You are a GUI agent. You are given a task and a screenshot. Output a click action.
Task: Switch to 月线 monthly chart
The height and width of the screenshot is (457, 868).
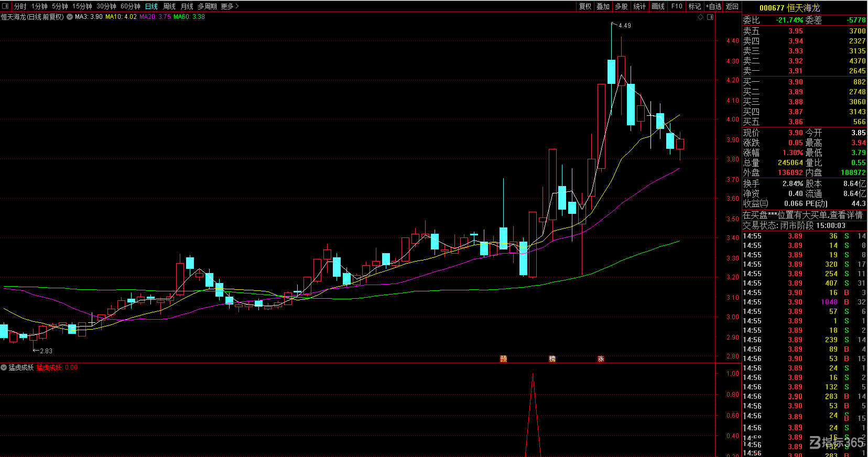(187, 6)
